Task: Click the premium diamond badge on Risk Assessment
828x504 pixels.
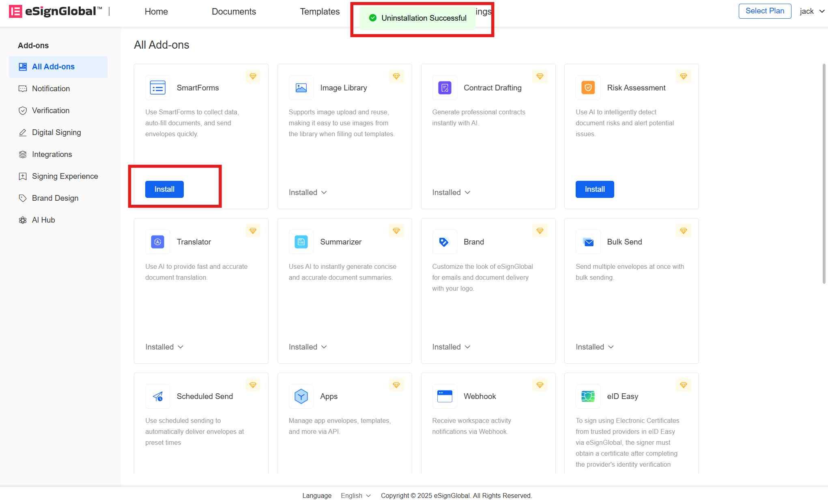Action: pyautogui.click(x=683, y=76)
